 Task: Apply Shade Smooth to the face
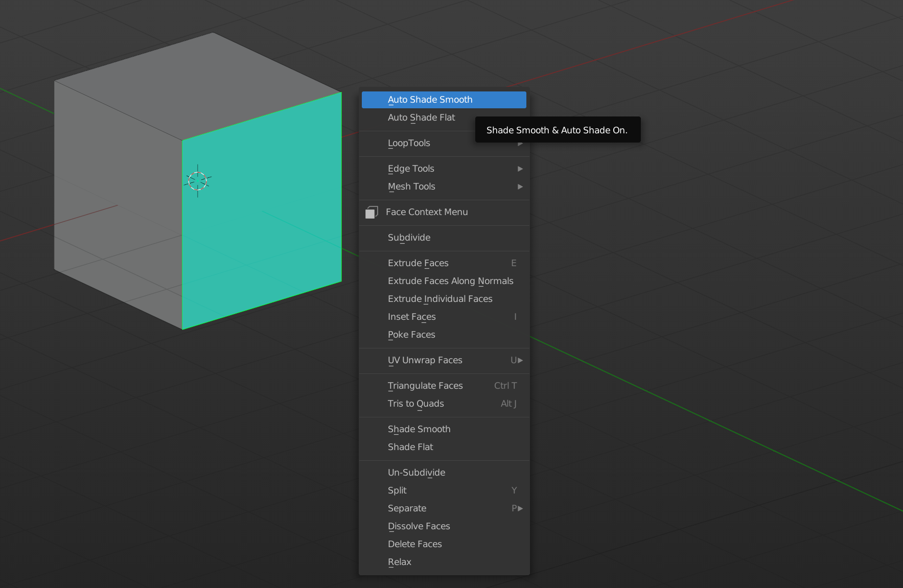click(444, 429)
